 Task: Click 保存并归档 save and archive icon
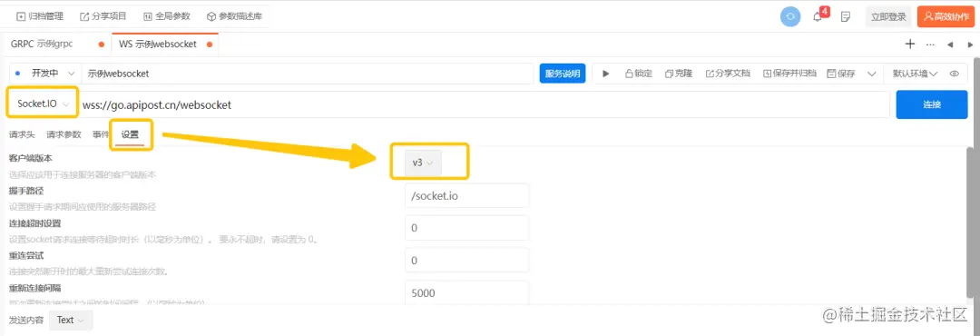pyautogui.click(x=768, y=74)
